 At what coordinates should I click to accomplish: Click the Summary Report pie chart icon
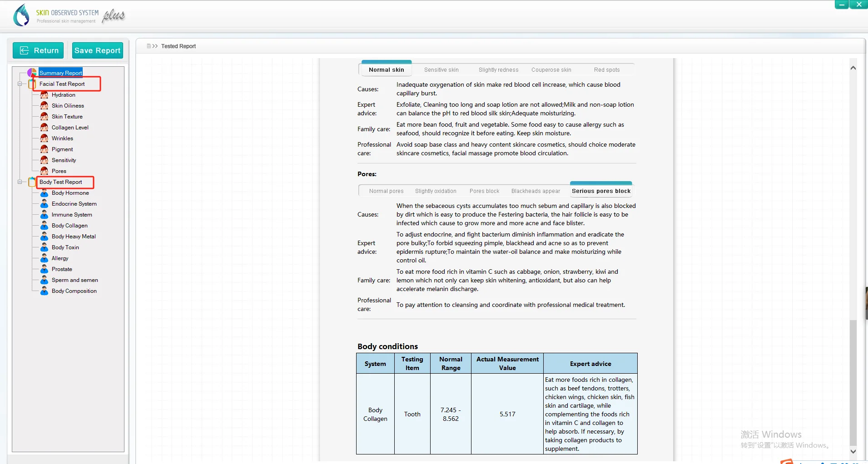click(32, 73)
